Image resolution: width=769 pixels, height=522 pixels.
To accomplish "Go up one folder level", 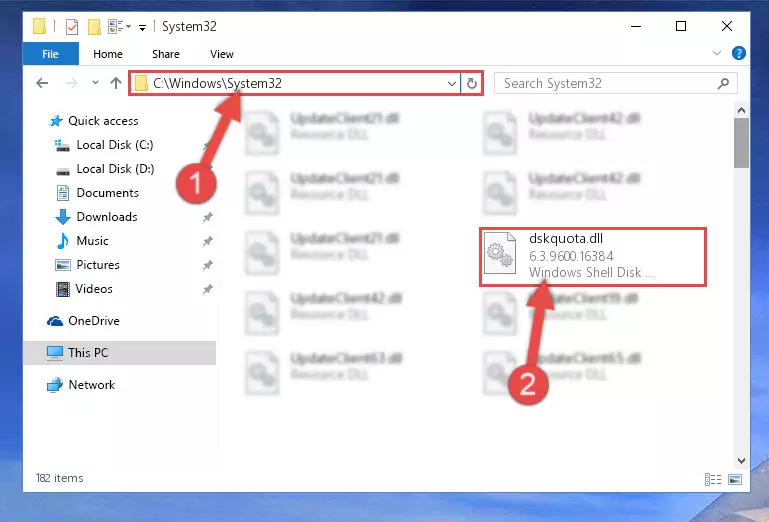I will tap(116, 83).
